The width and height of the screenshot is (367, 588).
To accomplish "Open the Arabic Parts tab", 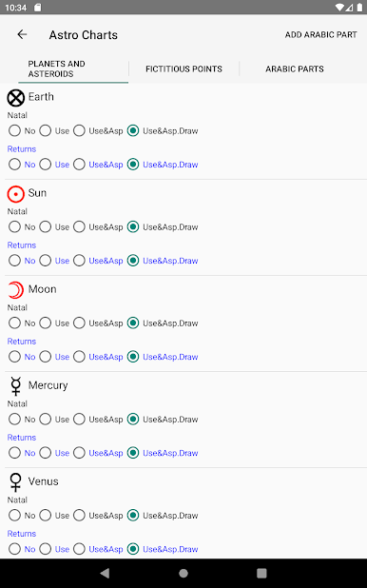I will [295, 69].
